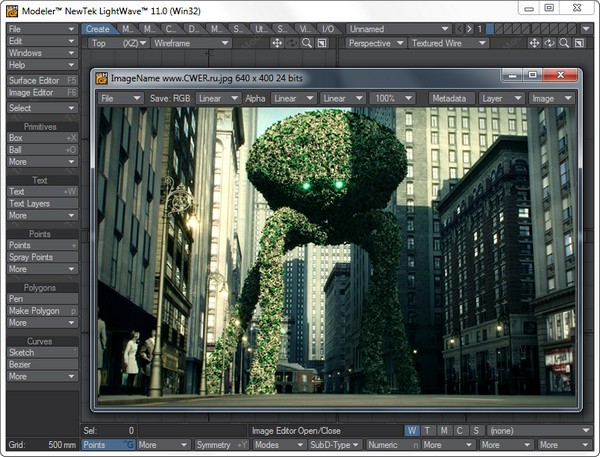Open the Surface Editor
Image resolution: width=600 pixels, height=457 pixels.
[42, 80]
